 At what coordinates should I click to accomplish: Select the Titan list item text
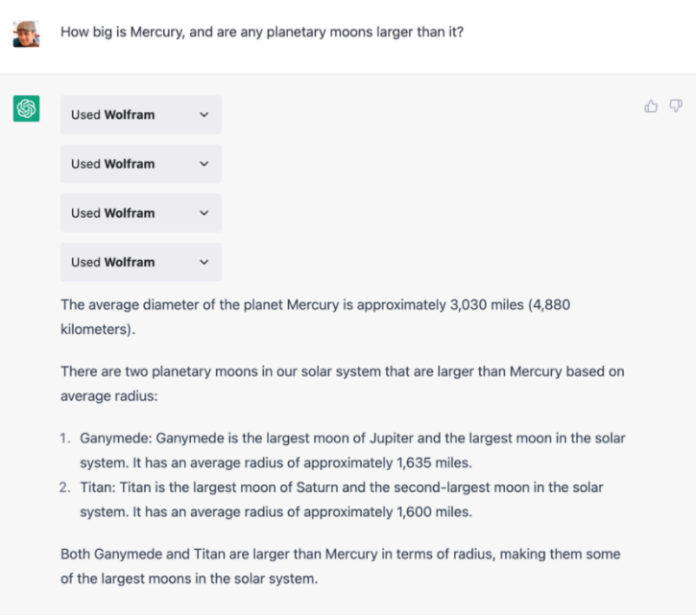(x=342, y=500)
